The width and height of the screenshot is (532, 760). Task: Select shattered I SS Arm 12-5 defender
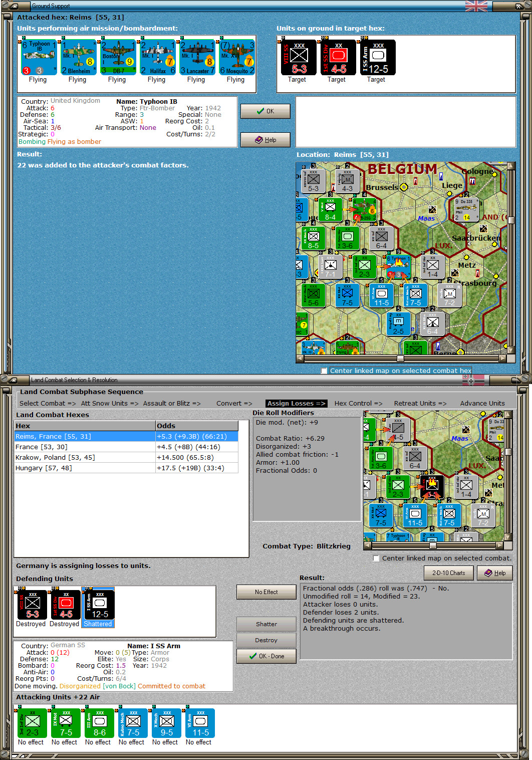click(x=99, y=605)
